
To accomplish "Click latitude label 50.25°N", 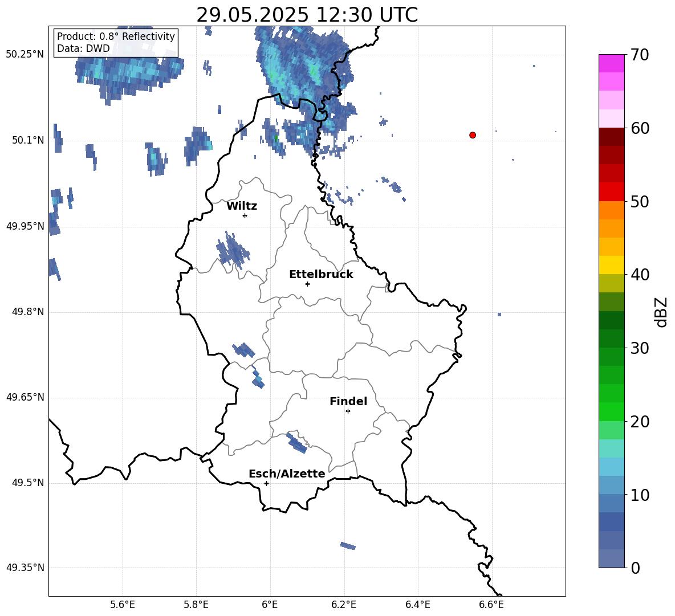I will [x=25, y=55].
